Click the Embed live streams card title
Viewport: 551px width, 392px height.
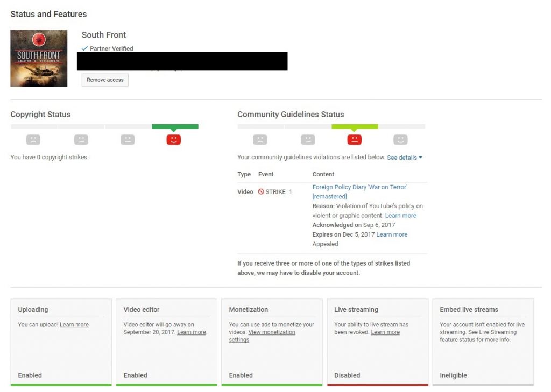point(469,309)
